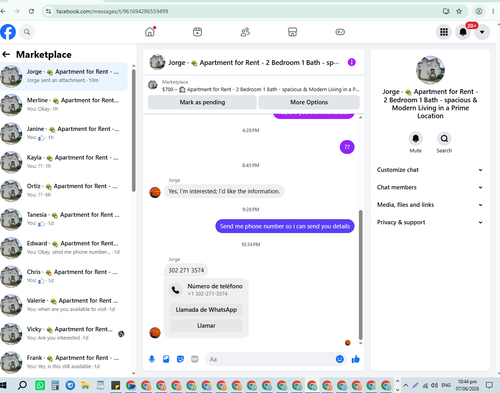
Task: Click the 'Send me phone number' sent message
Action: pos(285,226)
